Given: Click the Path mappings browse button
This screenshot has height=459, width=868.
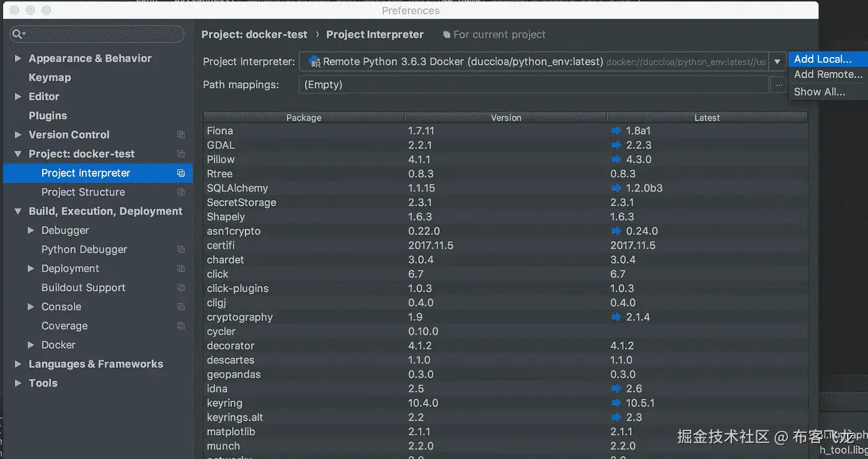Looking at the screenshot, I should pos(777,85).
